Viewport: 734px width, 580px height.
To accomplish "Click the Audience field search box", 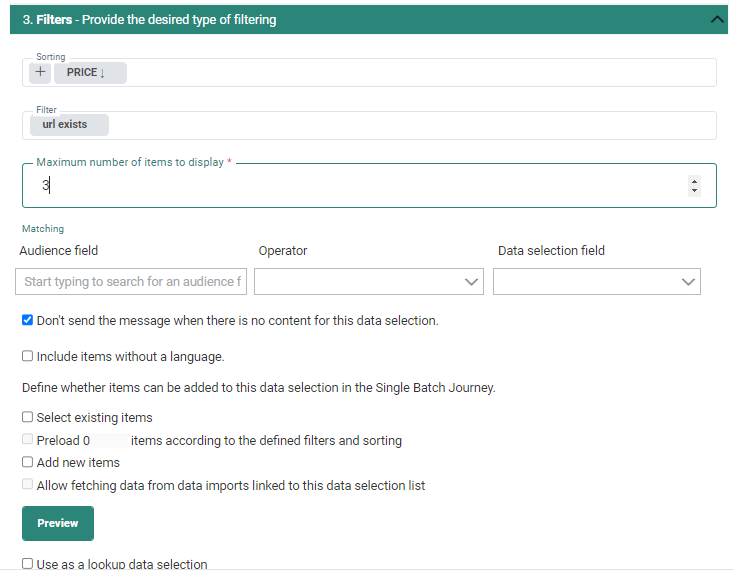I will pyautogui.click(x=131, y=282).
